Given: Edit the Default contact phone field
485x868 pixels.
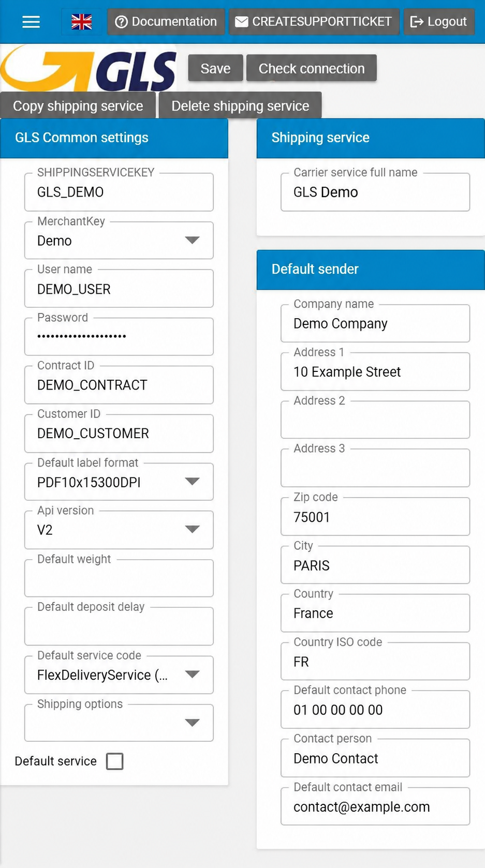Looking at the screenshot, I should coord(375,710).
